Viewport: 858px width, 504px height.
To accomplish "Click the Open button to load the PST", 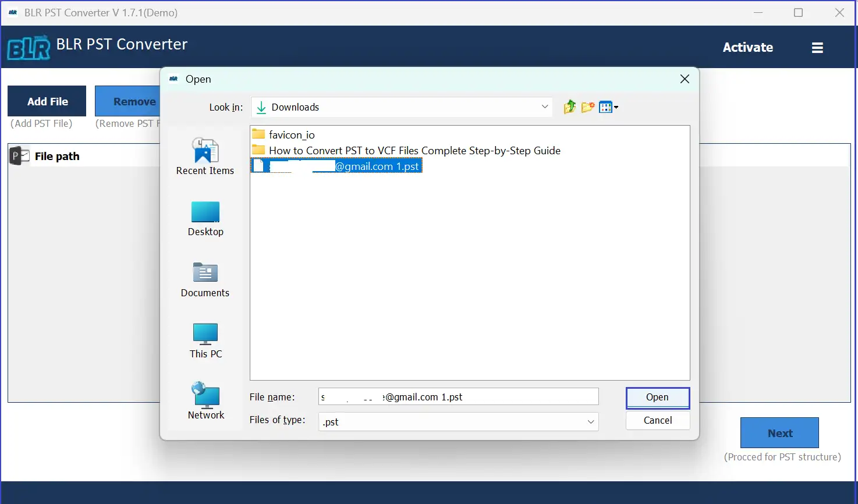I will point(657,397).
